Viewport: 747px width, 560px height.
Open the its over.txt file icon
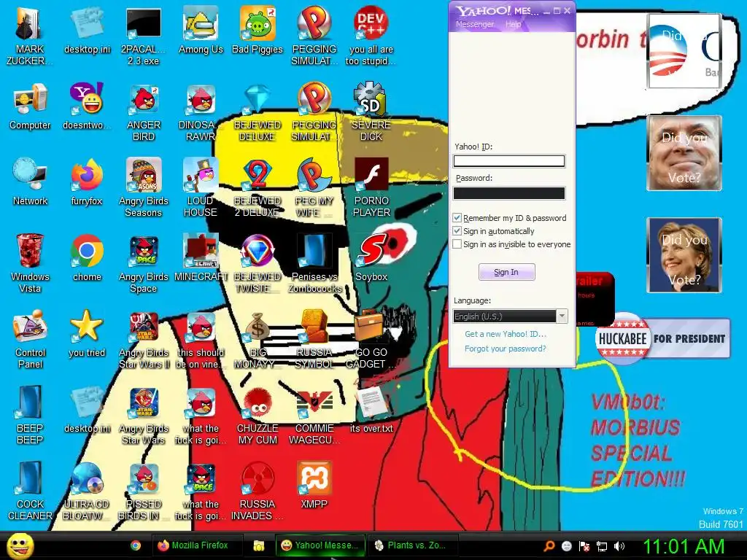[x=371, y=410]
